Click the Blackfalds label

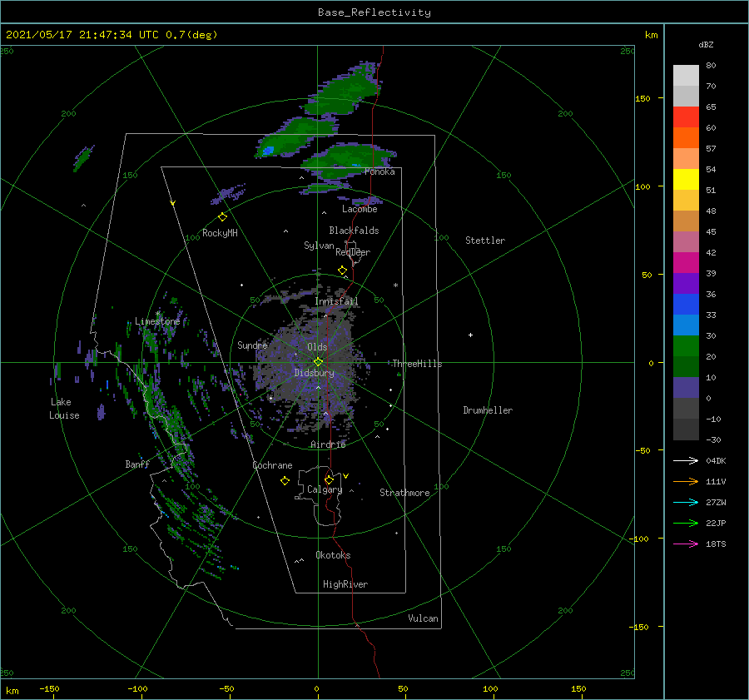click(354, 231)
